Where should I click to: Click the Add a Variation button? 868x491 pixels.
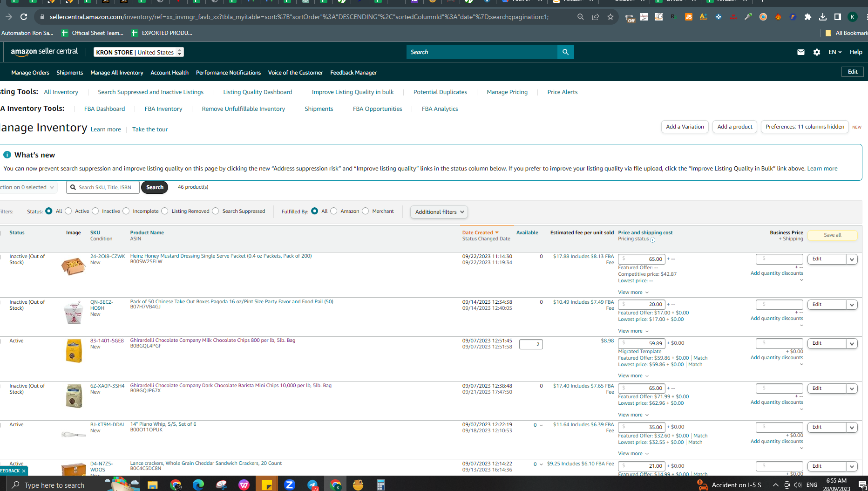pos(685,127)
